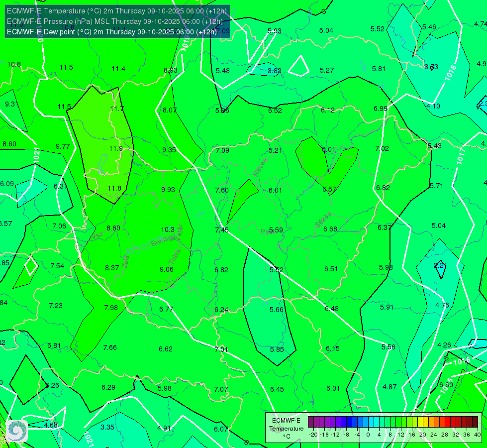The image size is (487, 448).
Task: Pick the dark maroon swatch at legend value 40
Action: [x=475, y=422]
